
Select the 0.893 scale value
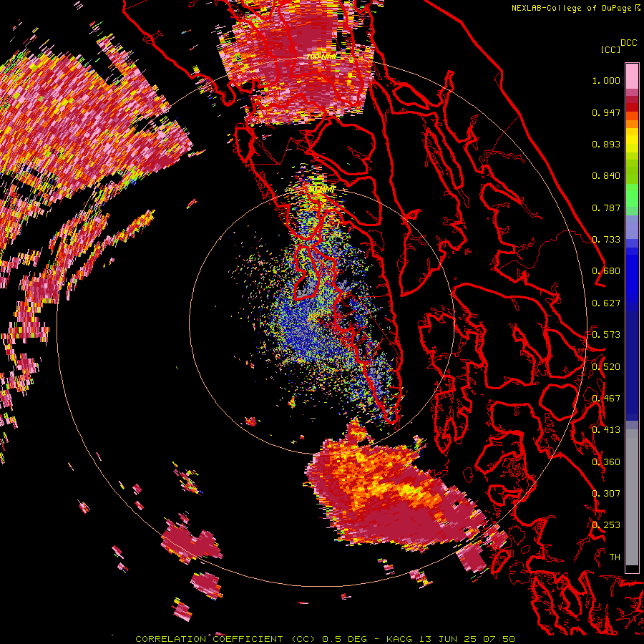(606, 144)
